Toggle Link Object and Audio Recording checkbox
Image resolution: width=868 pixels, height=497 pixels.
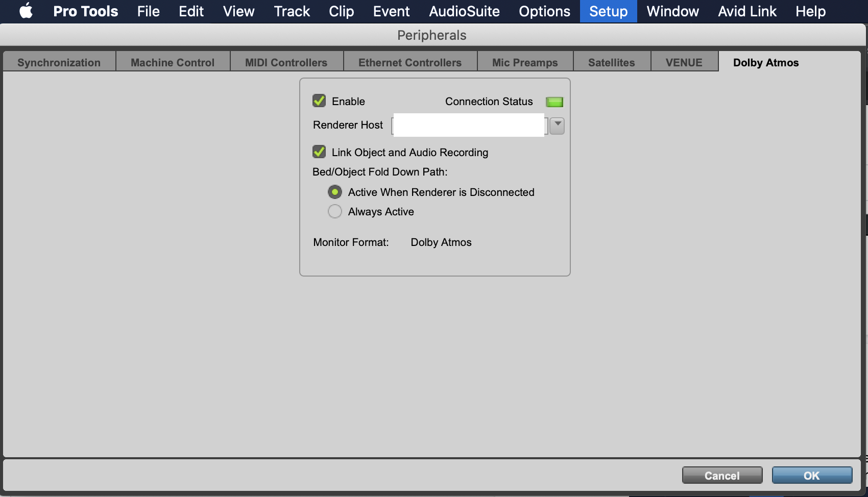point(319,152)
